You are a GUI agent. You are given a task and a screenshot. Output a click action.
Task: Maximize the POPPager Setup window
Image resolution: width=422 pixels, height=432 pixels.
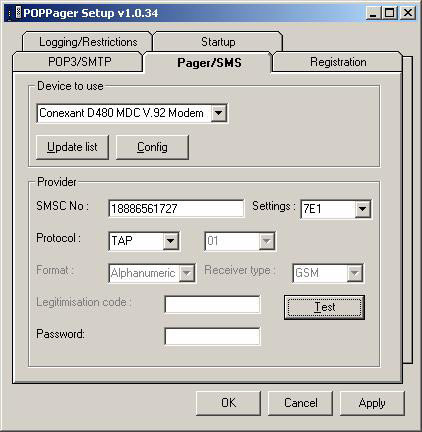pos(389,13)
